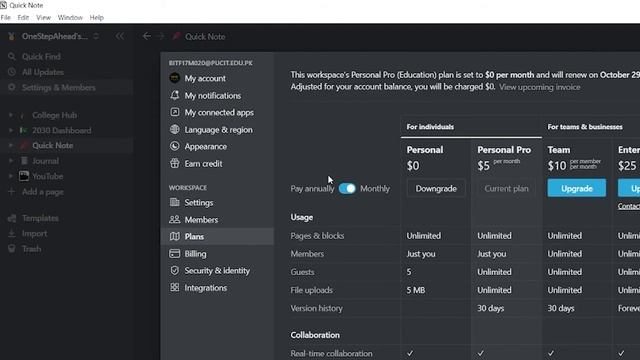This screenshot has width=640, height=360.
Task: Click the Downgrade button for Personal plan
Action: tap(436, 188)
